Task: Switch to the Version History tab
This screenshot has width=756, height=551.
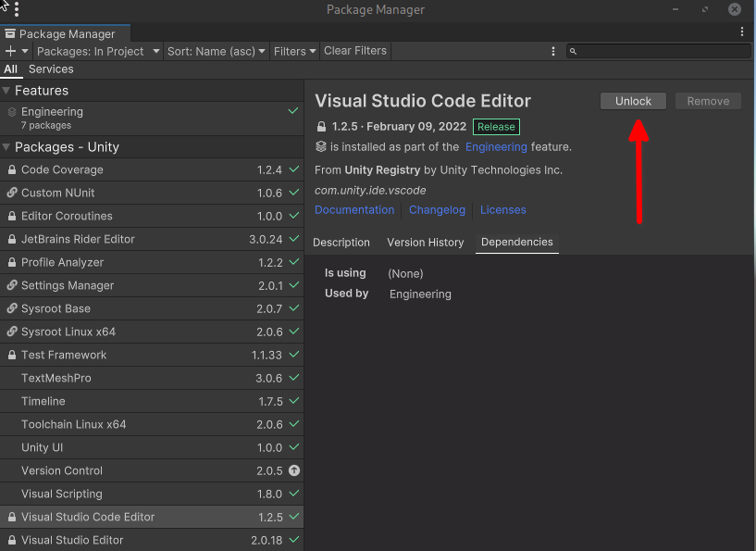Action: point(425,242)
